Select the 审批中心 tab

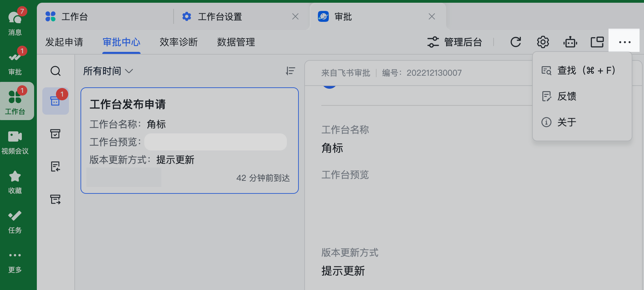click(121, 42)
